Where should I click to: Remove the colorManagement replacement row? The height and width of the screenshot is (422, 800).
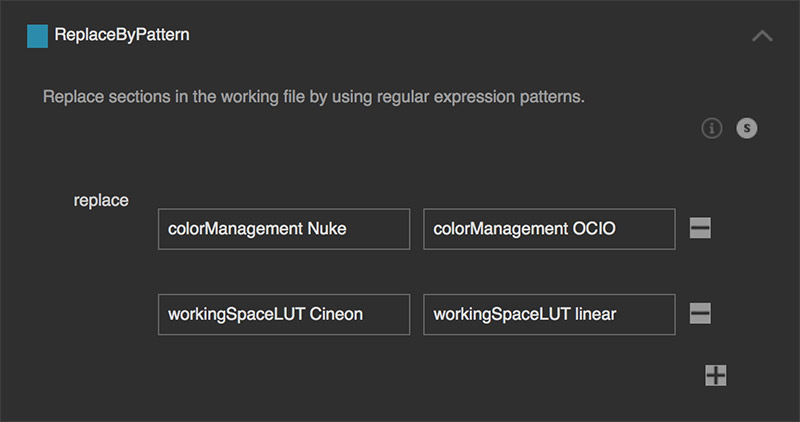pos(700,229)
